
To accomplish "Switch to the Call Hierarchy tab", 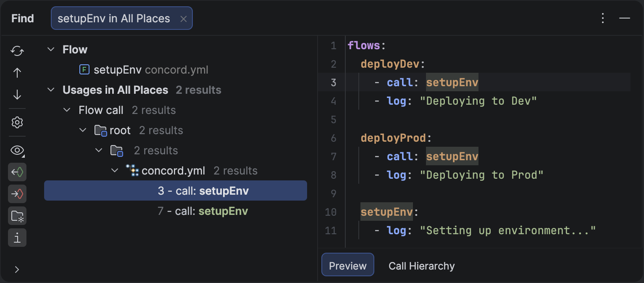I will click(x=421, y=266).
